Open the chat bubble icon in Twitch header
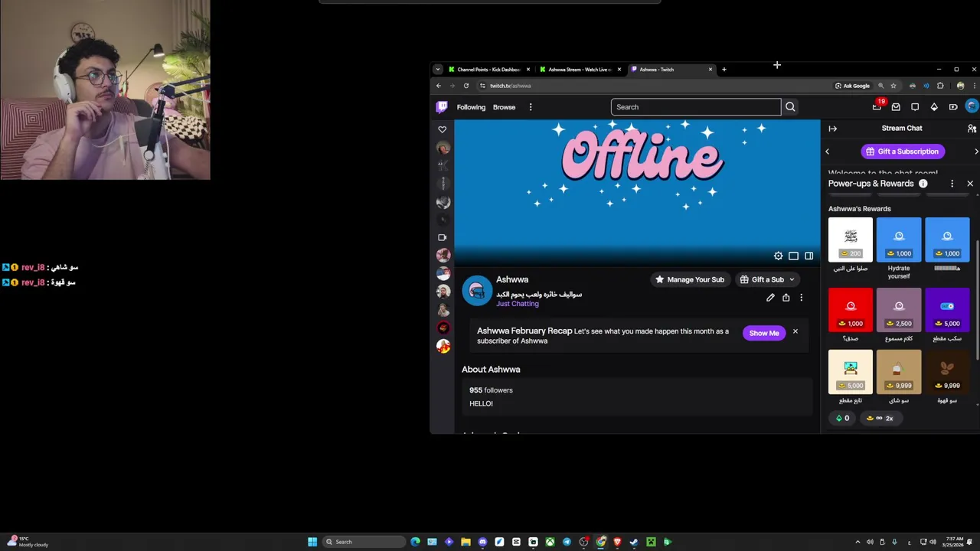 pyautogui.click(x=915, y=107)
